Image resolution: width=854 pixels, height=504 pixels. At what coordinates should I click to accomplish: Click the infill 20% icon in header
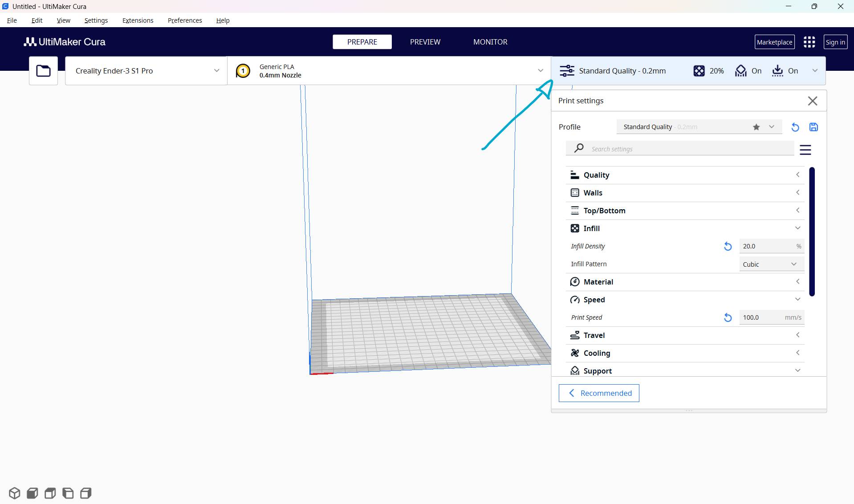(x=699, y=71)
